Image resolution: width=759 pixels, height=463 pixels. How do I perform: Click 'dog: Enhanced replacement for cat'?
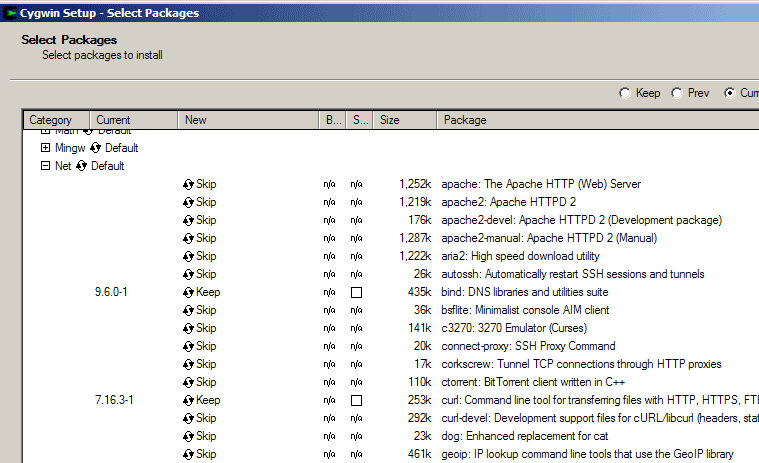point(525,436)
